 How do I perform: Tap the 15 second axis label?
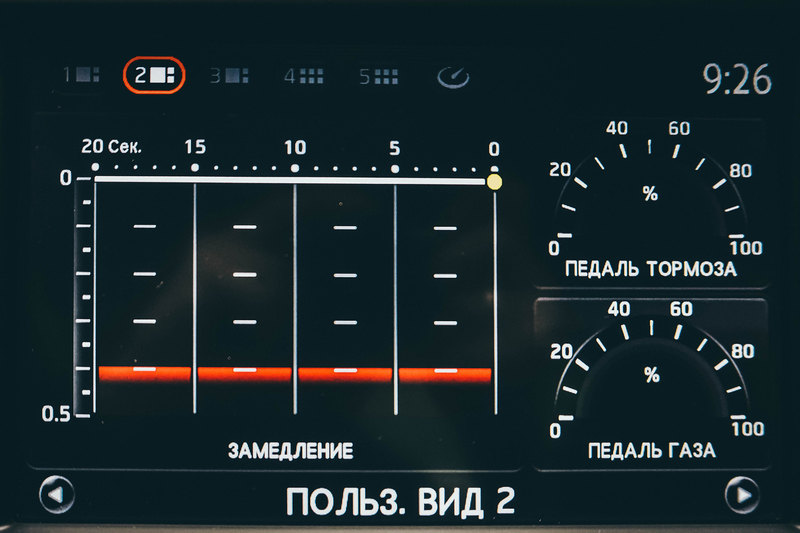[195, 147]
